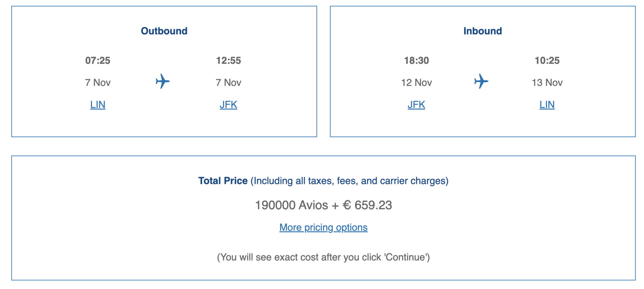This screenshot has height=289, width=644.
Task: Click the 7 Nov outbound arrival date under 12:55
Action: click(x=228, y=82)
